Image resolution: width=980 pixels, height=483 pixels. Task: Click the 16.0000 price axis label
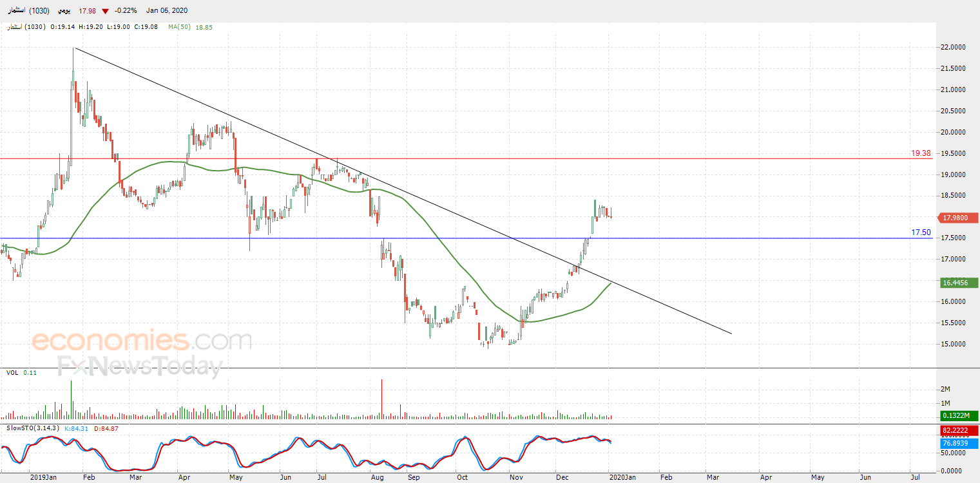(x=953, y=302)
